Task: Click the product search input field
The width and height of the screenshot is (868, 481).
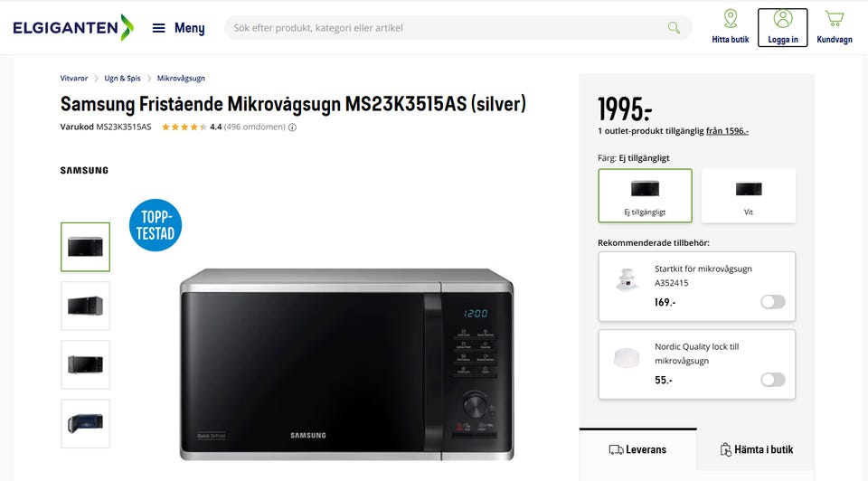Action: tap(448, 28)
